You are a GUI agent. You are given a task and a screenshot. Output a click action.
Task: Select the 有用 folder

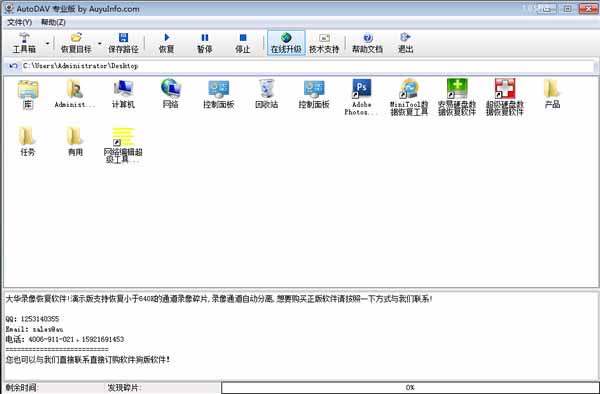pos(75,142)
